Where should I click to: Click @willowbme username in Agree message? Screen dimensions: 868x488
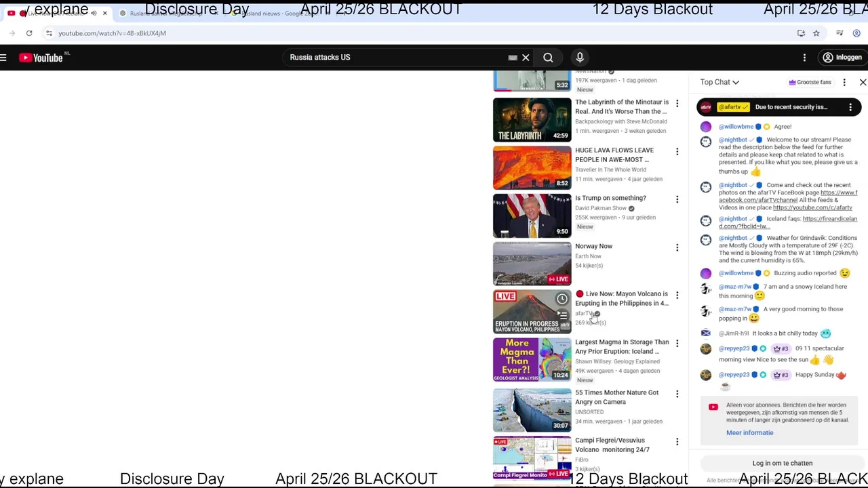pos(736,127)
